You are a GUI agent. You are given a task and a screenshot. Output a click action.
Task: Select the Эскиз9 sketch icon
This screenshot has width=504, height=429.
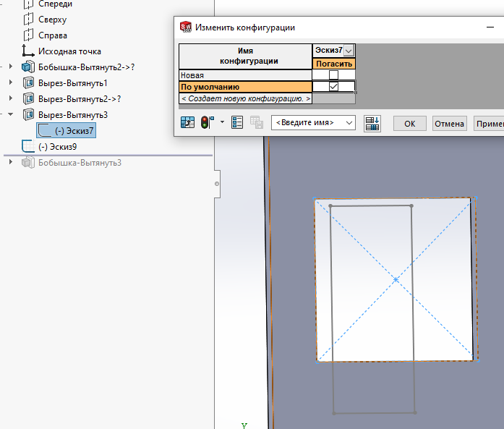[29, 146]
